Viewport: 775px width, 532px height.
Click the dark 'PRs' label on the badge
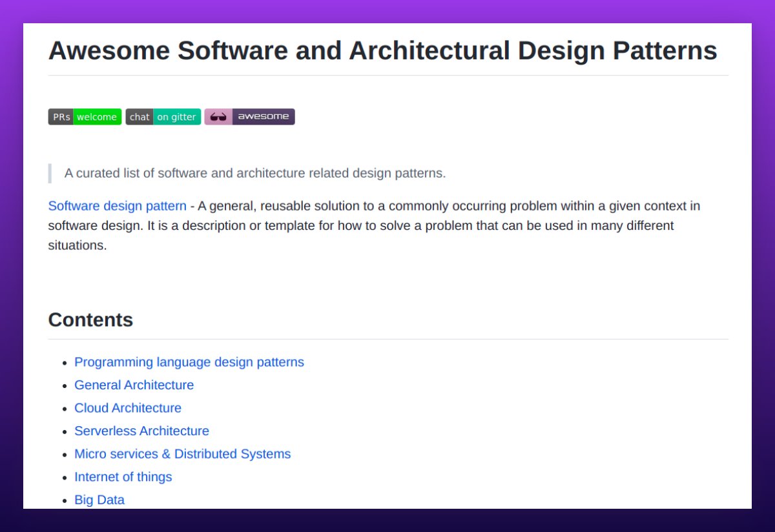click(61, 117)
